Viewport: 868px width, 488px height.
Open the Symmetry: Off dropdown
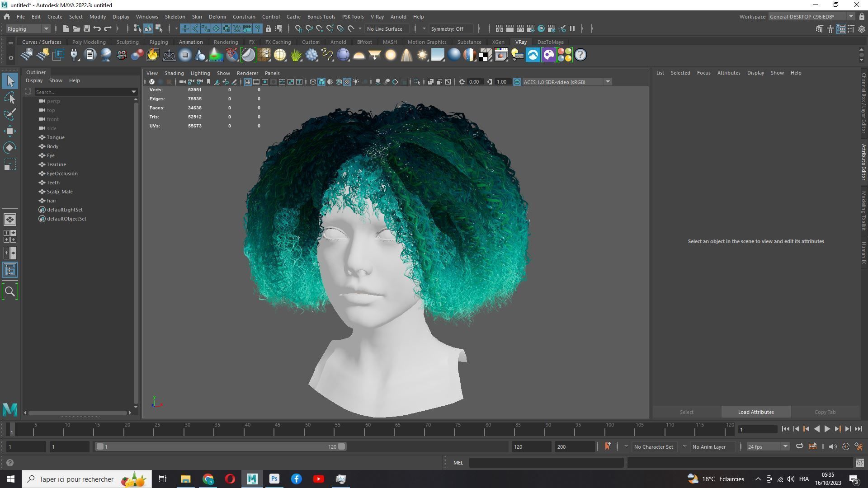[x=451, y=28]
